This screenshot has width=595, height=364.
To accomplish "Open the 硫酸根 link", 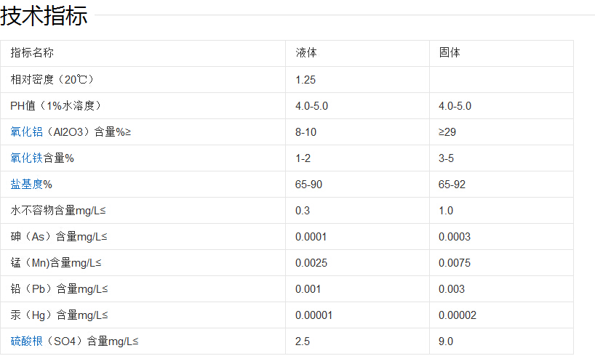I will pos(27,341).
